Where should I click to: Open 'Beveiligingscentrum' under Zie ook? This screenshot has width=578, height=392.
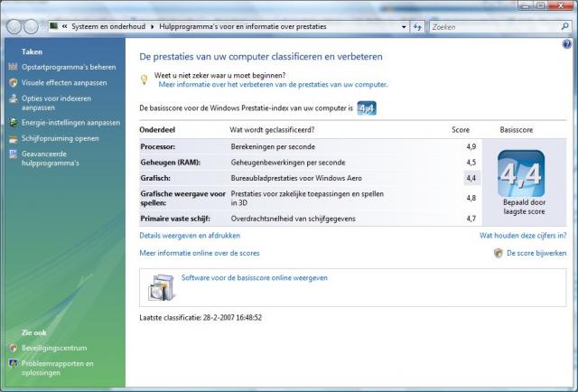[54, 348]
